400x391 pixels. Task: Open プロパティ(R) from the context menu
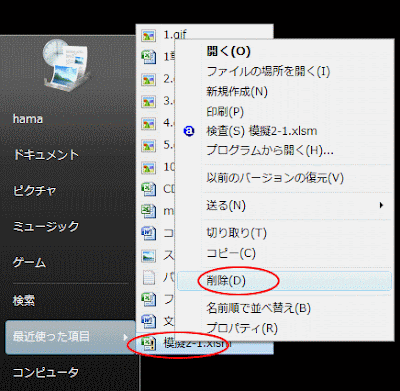(242, 328)
